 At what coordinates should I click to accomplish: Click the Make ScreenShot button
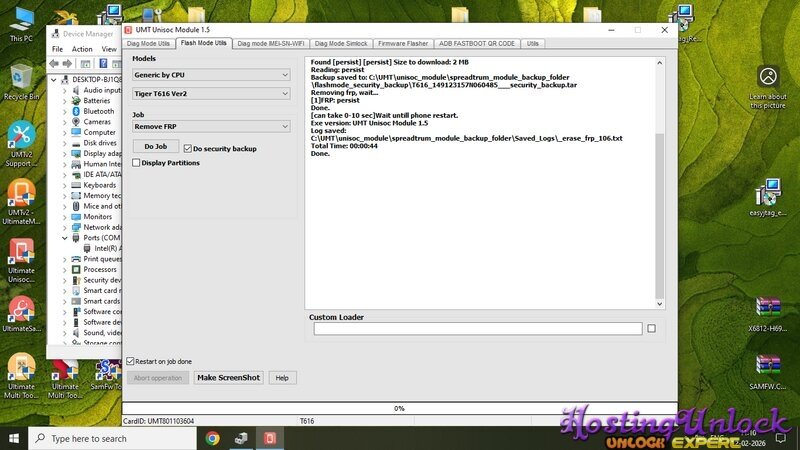click(x=228, y=378)
